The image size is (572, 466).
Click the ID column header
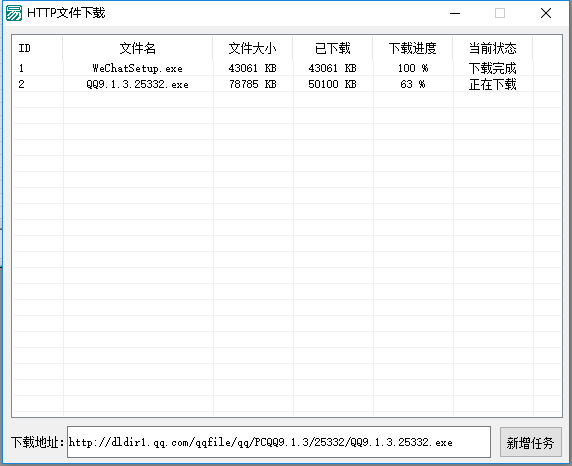click(38, 48)
